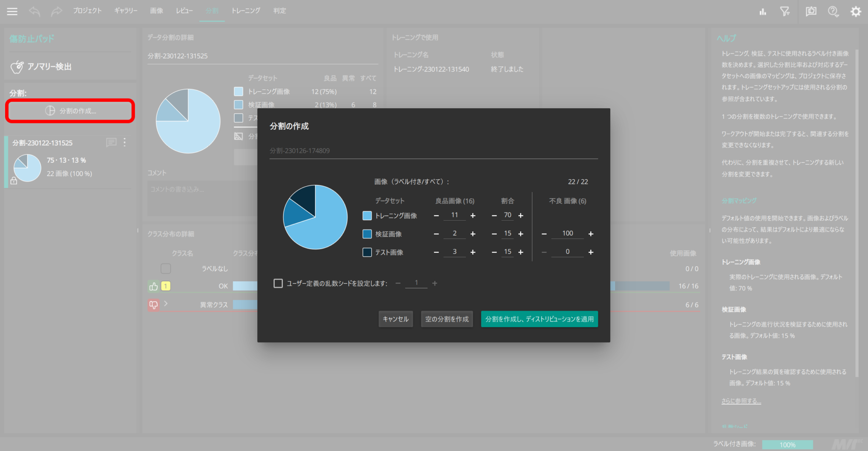Click the キャンセル button

(395, 319)
